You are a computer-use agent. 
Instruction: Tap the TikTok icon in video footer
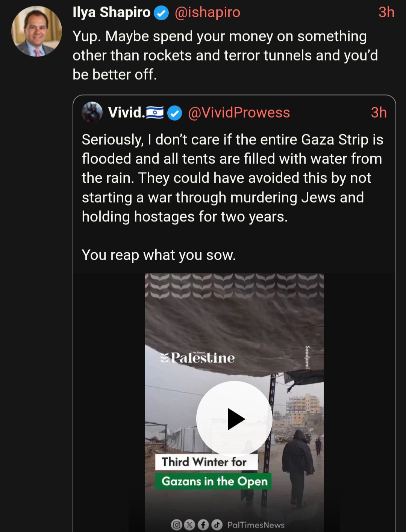point(217,525)
